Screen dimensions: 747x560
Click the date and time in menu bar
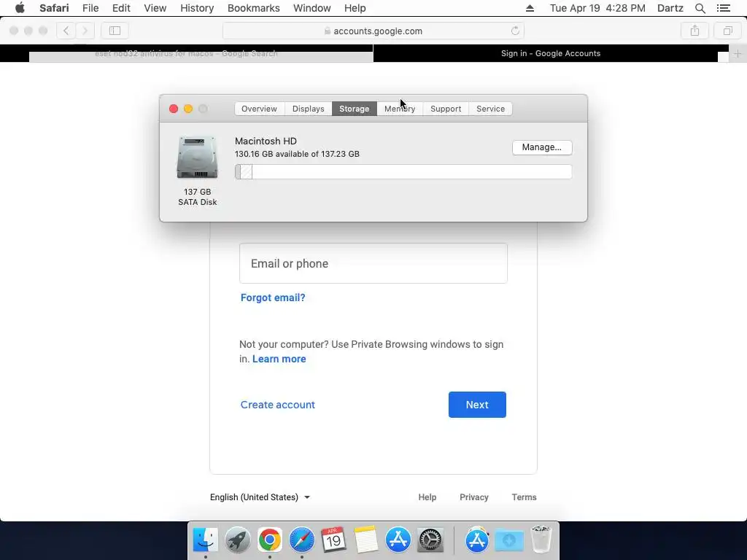[x=597, y=8]
